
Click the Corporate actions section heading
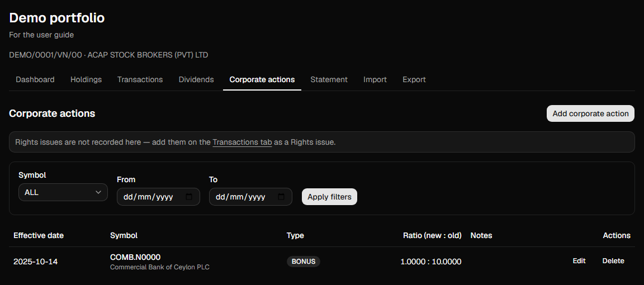pyautogui.click(x=52, y=113)
